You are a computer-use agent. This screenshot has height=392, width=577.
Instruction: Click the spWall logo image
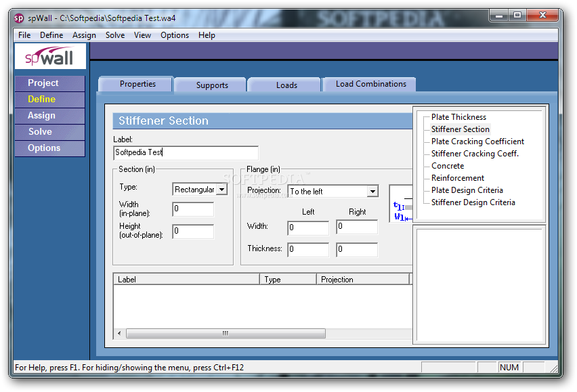point(50,56)
